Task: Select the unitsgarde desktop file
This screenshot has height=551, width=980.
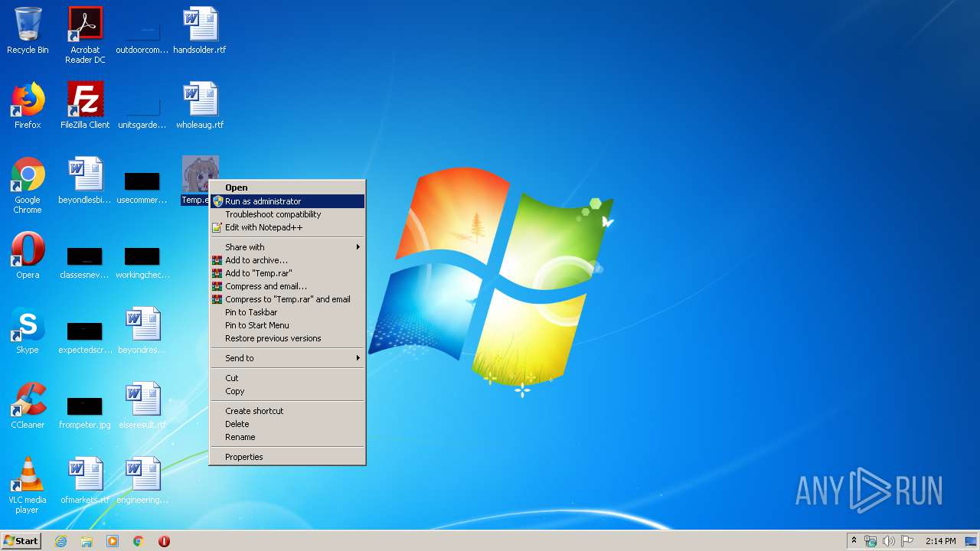Action: pyautogui.click(x=142, y=106)
